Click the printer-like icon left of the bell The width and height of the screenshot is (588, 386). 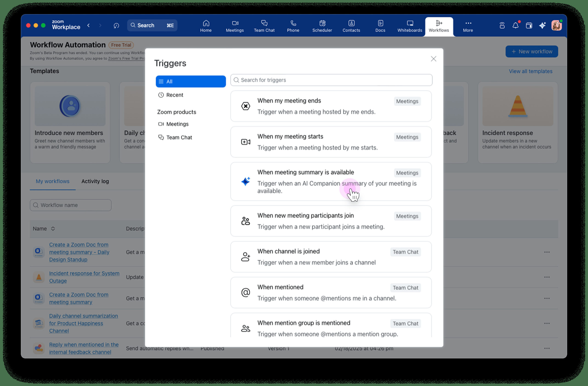tap(502, 26)
